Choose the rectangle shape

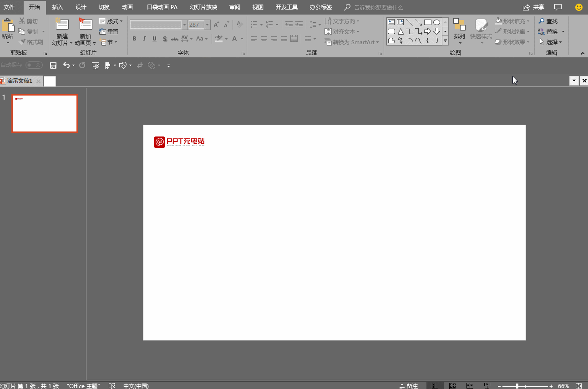[427, 22]
